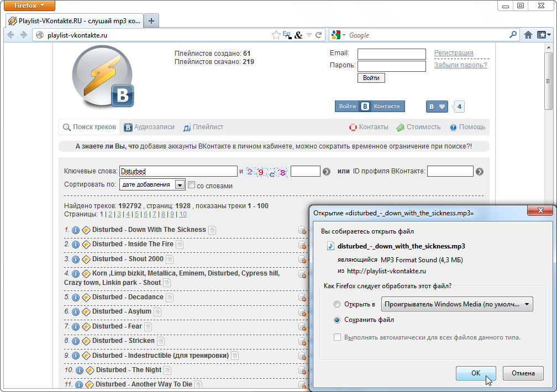The height and width of the screenshot is (392, 557).
Task: Select the Playlist-VKontakte.RU browser tab
Action: 75,21
